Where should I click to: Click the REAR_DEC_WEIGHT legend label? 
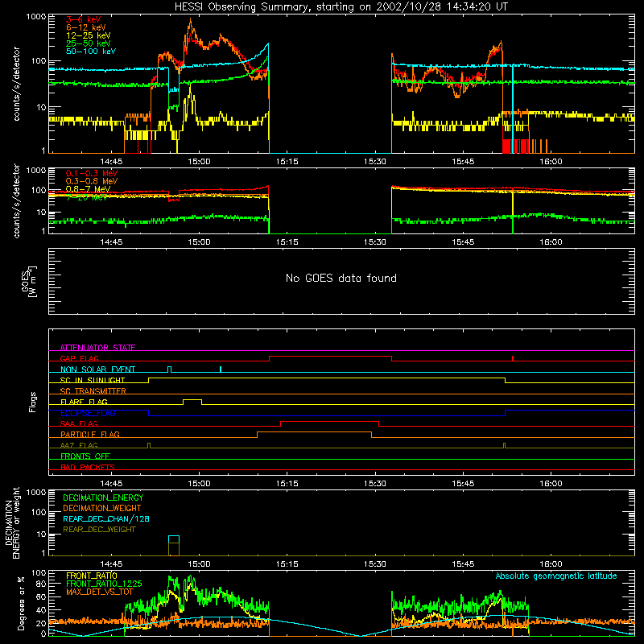(x=99, y=530)
